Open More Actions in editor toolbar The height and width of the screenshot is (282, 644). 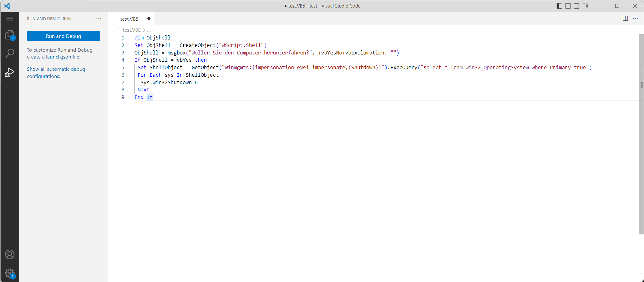(635, 18)
